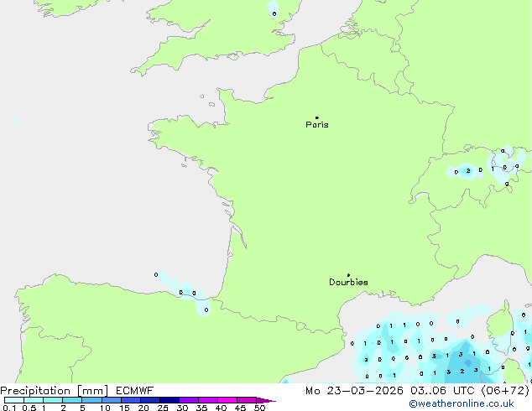Pick the 5 mm legend color swatch
532x411 pixels.
pos(91,400)
